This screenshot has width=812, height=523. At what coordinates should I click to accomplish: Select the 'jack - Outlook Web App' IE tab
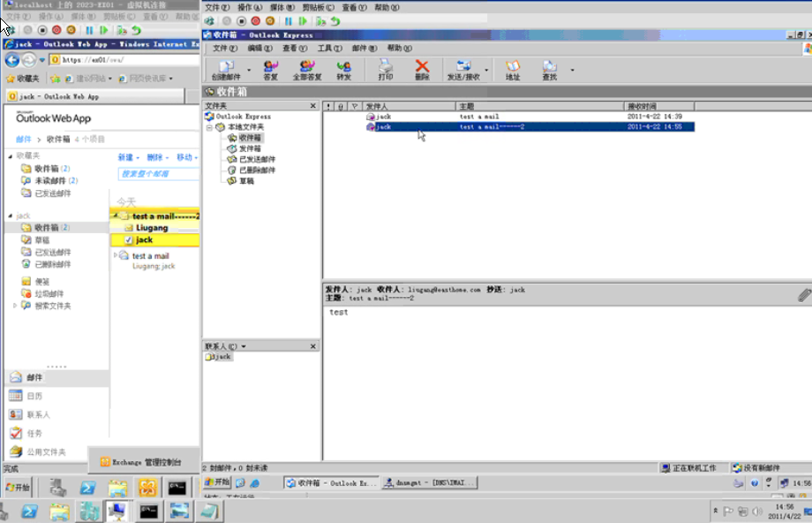pyautogui.click(x=95, y=96)
